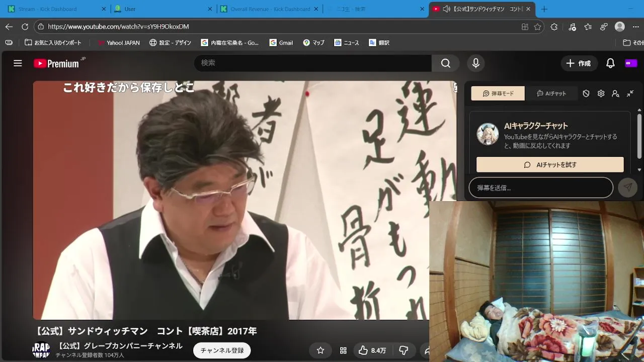Go back using the browser back arrow
Viewport: 644px width, 362px height.
click(9, 27)
